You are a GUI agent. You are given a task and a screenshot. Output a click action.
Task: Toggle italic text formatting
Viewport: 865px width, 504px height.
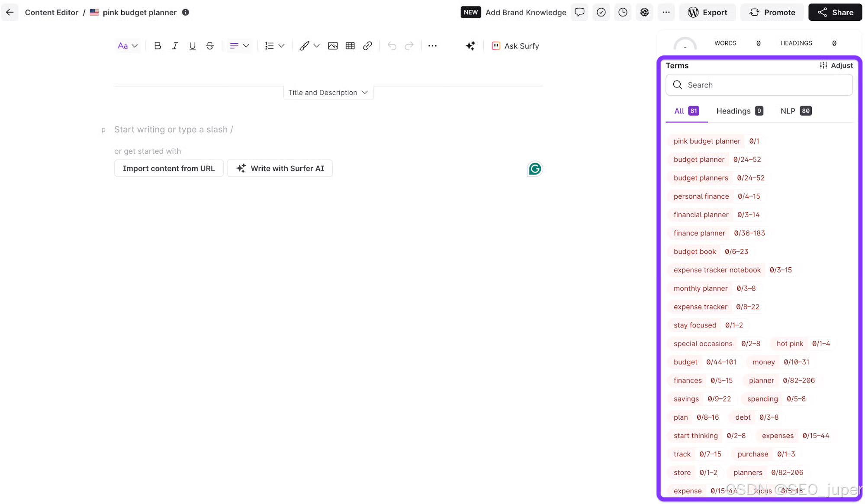(175, 46)
